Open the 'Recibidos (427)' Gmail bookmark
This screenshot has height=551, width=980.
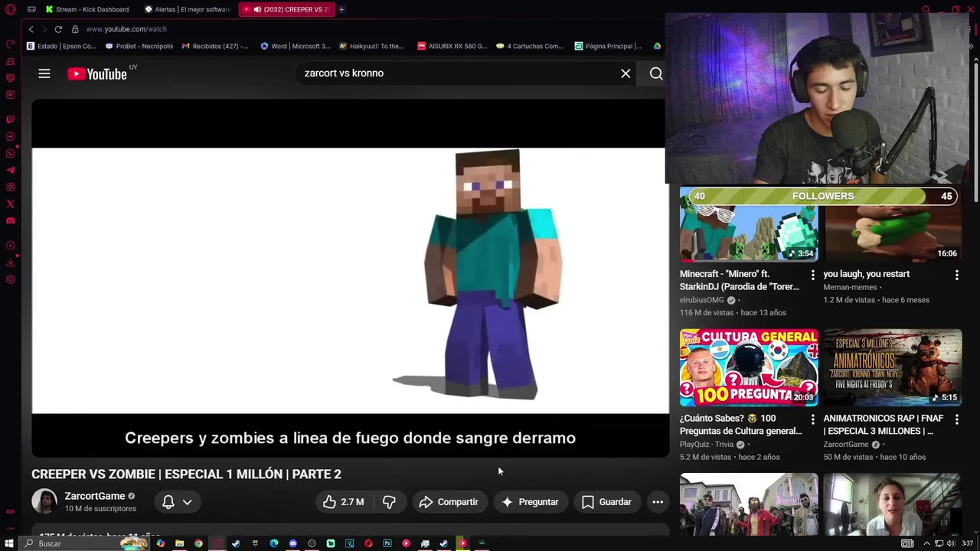tap(215, 46)
